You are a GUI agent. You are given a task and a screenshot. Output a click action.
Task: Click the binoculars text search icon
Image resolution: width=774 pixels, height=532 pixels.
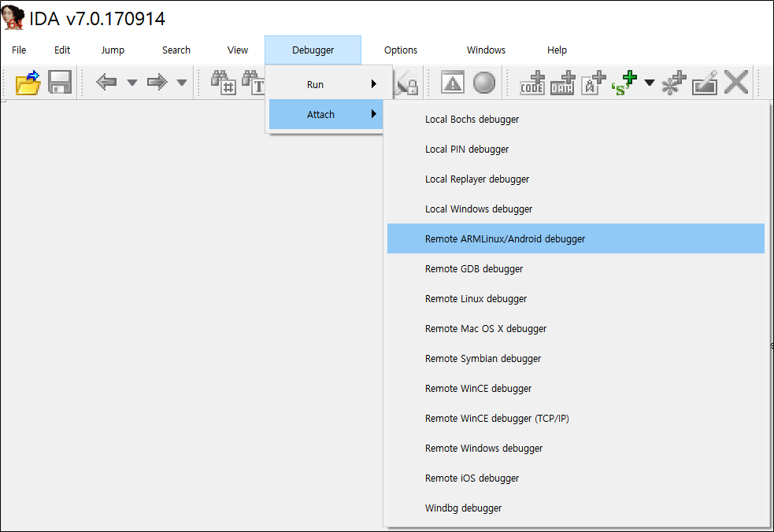point(254,83)
